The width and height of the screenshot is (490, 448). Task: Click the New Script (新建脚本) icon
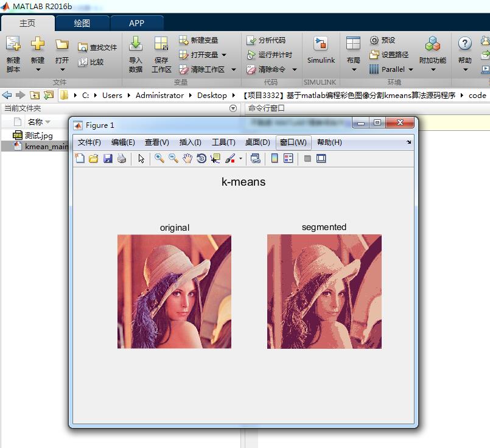point(13,43)
